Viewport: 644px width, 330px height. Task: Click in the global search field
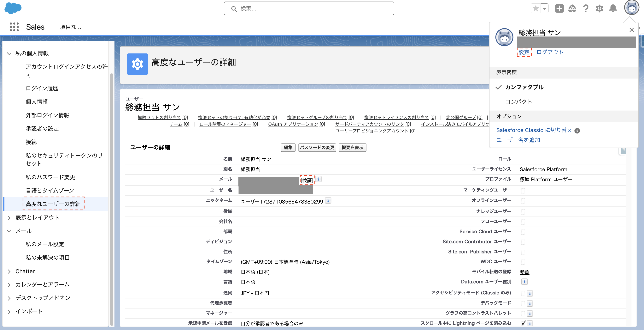coord(309,9)
